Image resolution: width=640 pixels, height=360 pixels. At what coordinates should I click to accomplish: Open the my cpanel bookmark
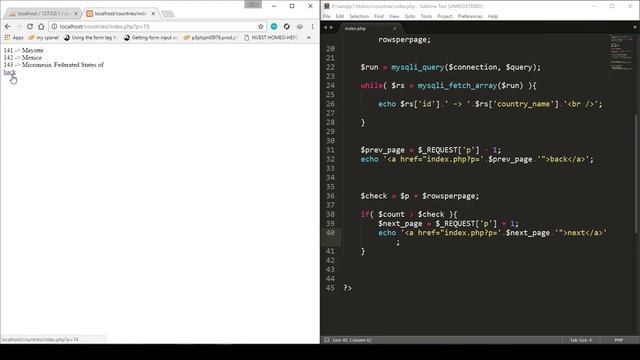tap(43, 38)
